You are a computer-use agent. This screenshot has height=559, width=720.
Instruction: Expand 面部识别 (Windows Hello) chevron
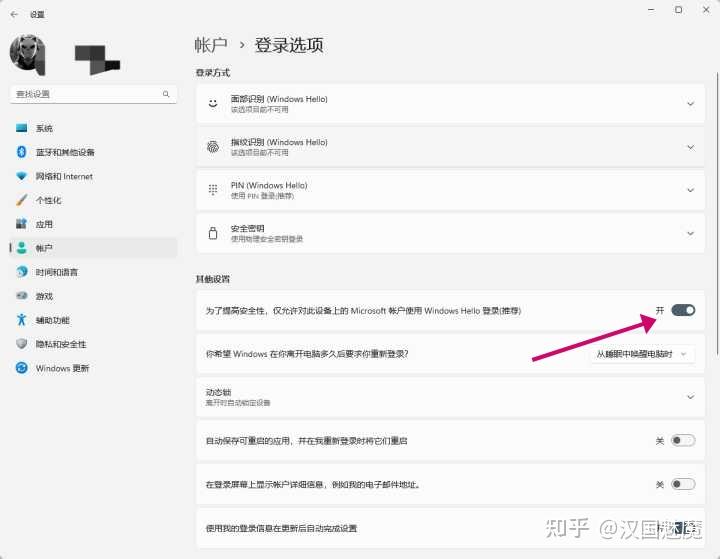pos(690,104)
